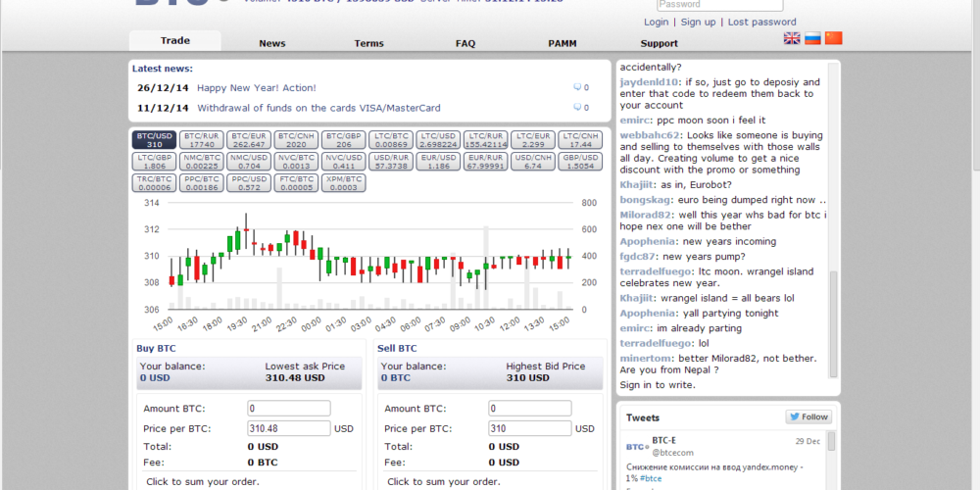The height and width of the screenshot is (490, 980).
Task: Click the Lost password link
Action: point(761,22)
